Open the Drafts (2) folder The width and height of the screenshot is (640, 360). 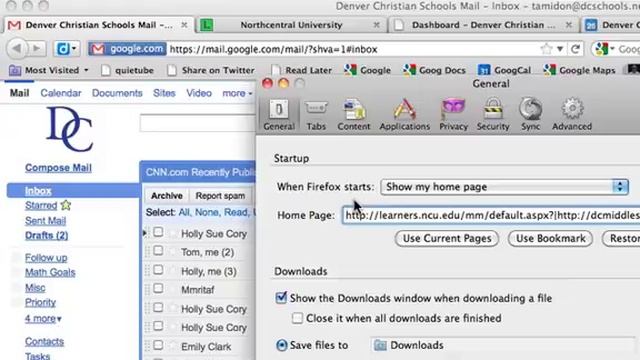click(47, 236)
